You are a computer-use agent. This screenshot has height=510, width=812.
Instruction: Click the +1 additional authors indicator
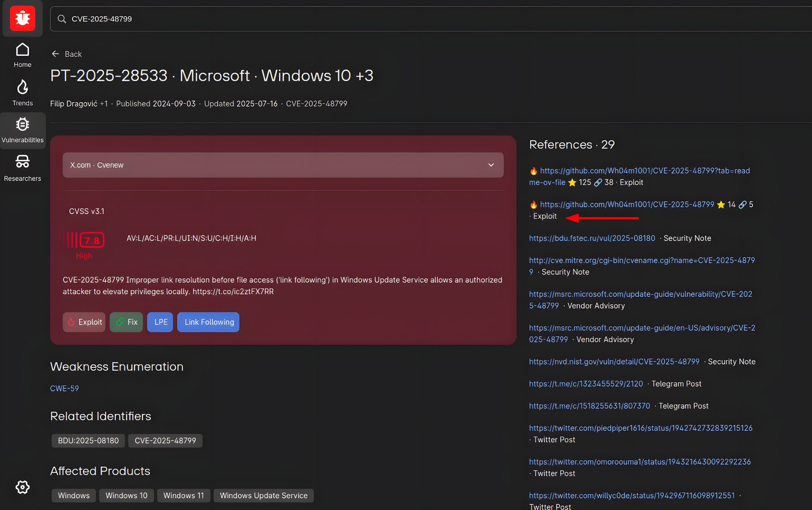point(104,104)
